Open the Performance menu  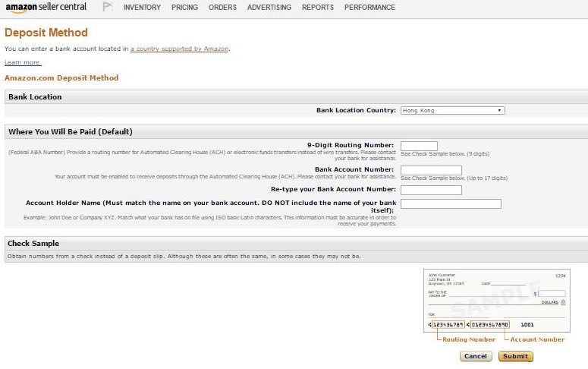coord(369,8)
